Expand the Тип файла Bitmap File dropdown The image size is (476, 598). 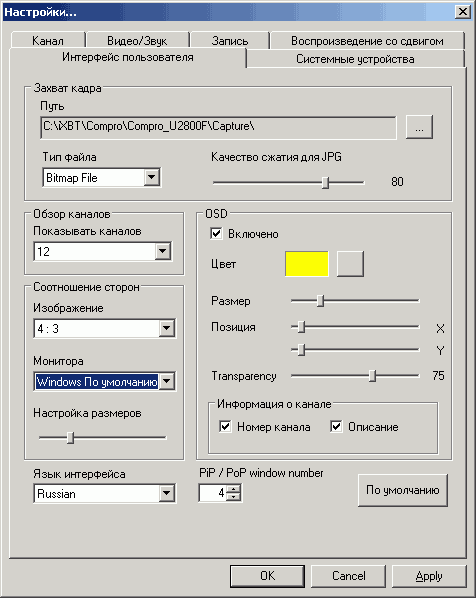[151, 177]
